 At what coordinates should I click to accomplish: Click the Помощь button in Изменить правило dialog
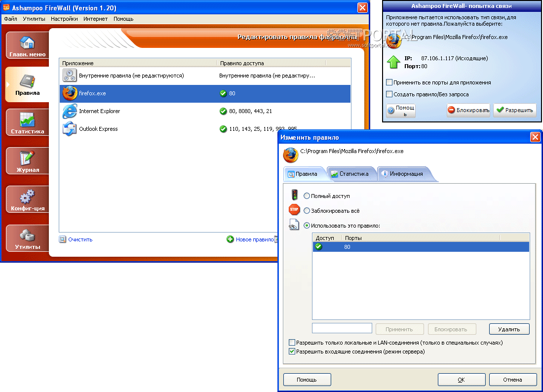[307, 380]
